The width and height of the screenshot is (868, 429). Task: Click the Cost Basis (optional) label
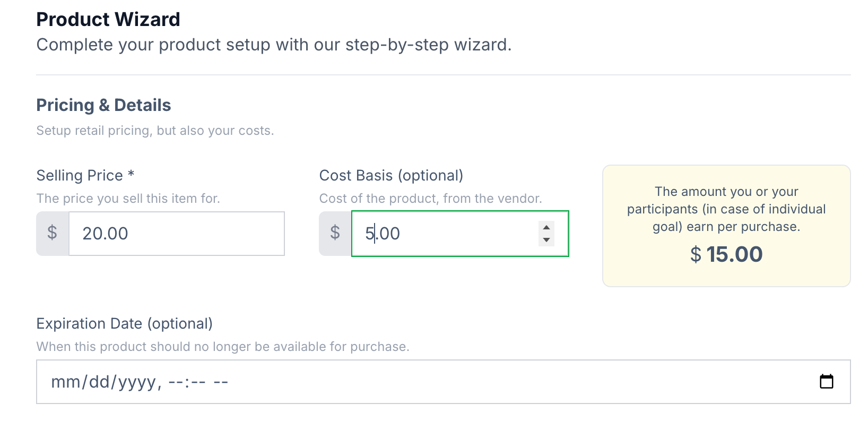click(391, 176)
